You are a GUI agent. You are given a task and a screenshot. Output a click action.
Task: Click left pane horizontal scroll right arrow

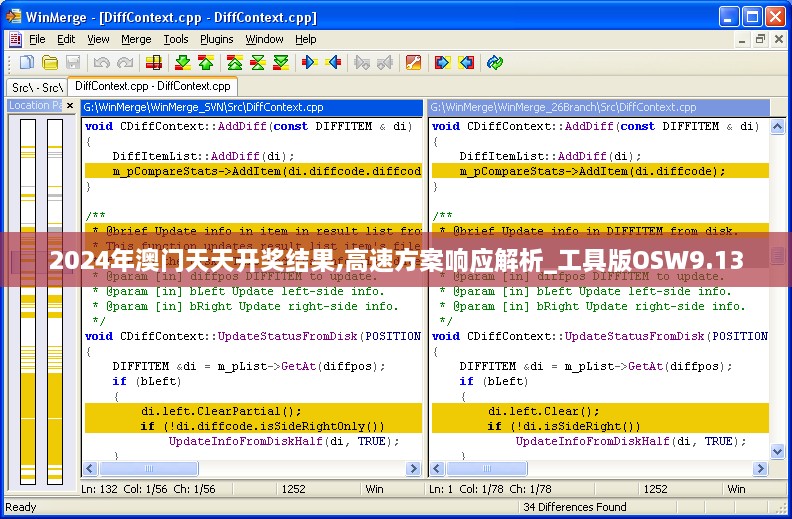point(413,469)
